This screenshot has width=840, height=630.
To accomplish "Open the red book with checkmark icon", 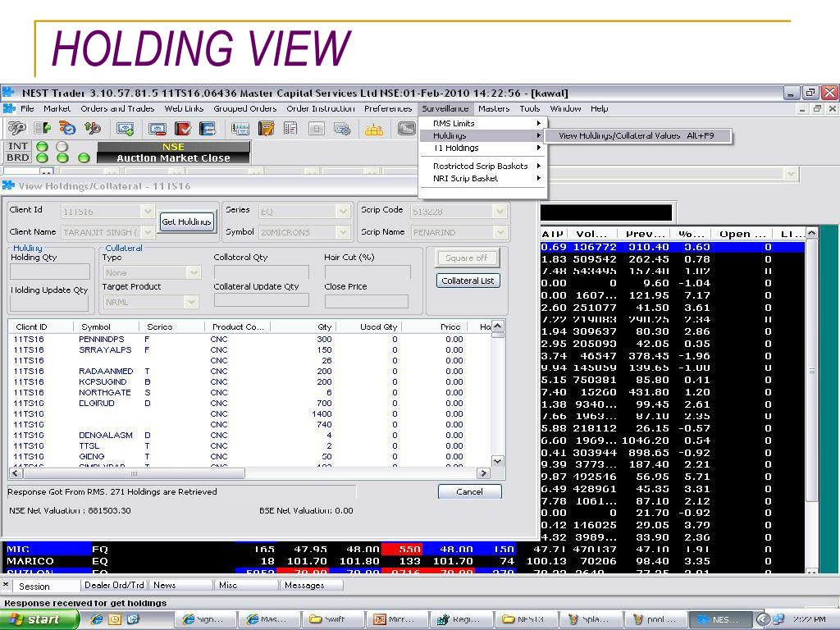I will (x=183, y=129).
